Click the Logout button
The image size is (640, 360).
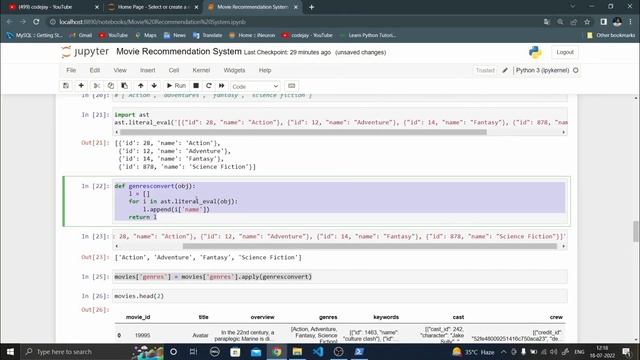click(x=565, y=52)
